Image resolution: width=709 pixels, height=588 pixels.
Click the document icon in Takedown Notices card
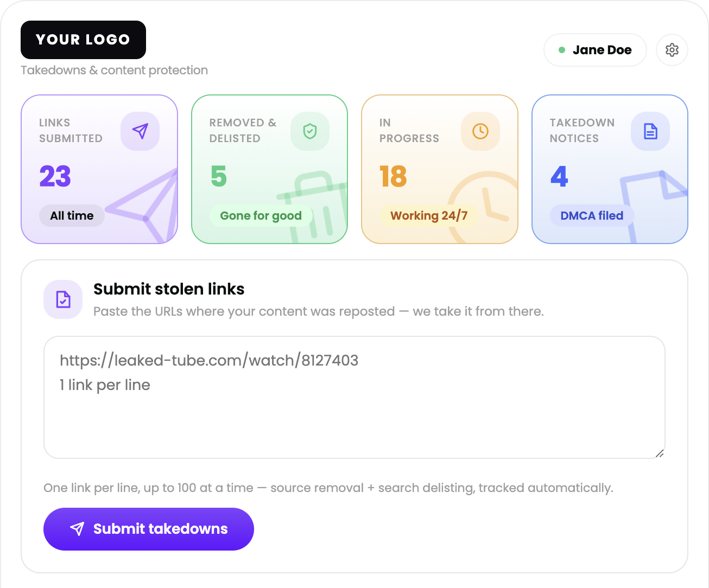coord(650,131)
